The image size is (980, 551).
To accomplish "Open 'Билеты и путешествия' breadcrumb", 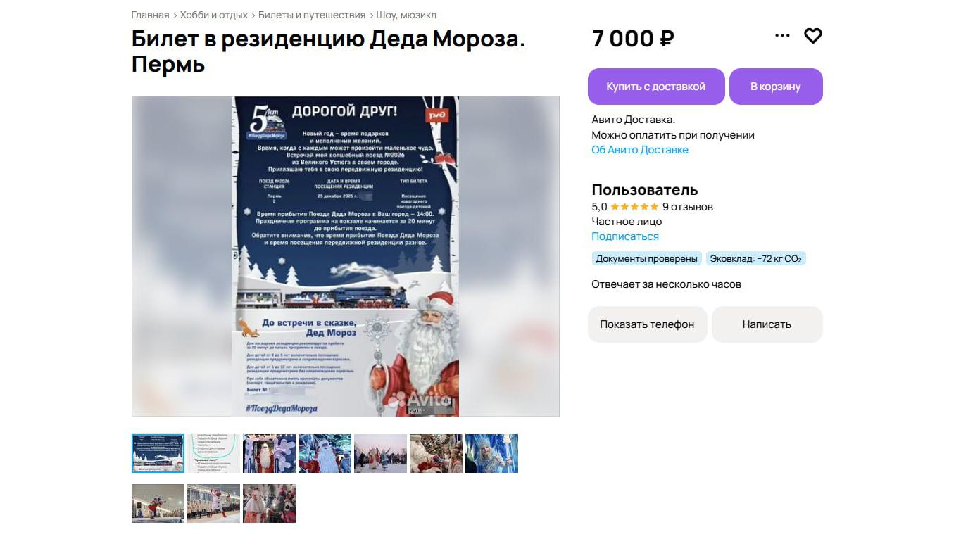I will [x=312, y=15].
